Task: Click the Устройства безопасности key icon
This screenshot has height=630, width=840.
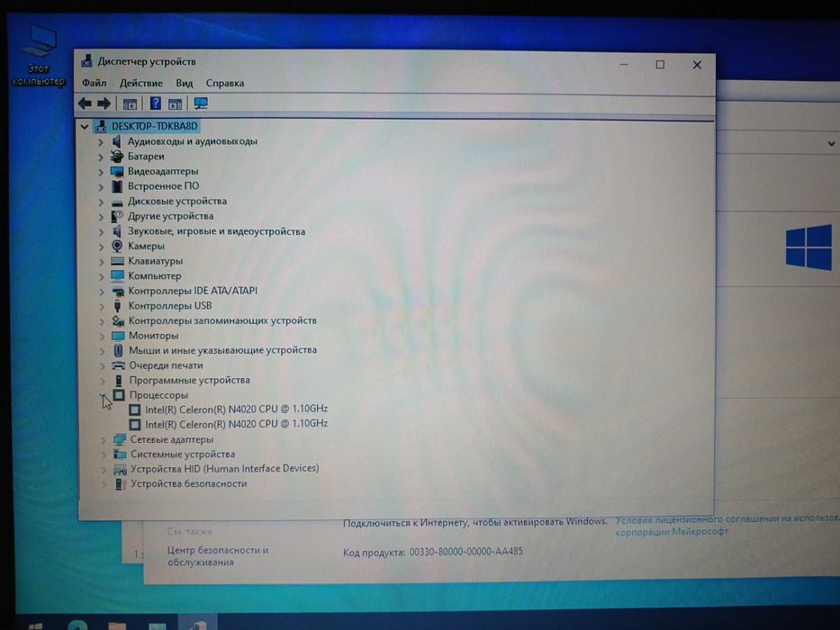Action: [120, 484]
